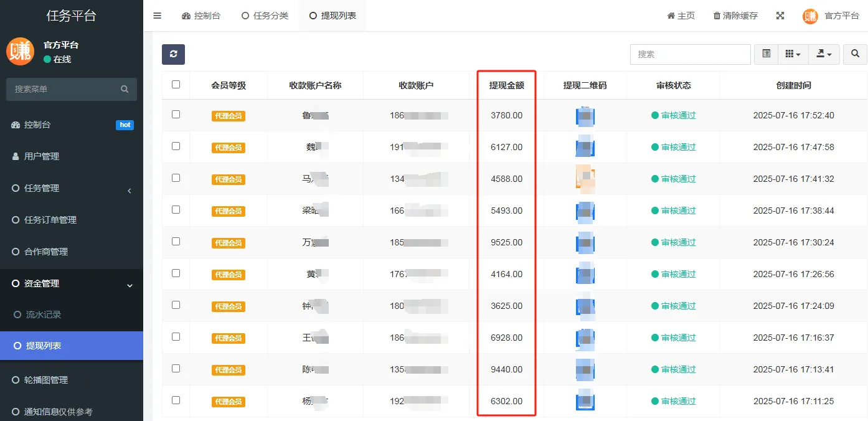
Task: Open 用户管理 sidebar item
Action: (x=72, y=156)
